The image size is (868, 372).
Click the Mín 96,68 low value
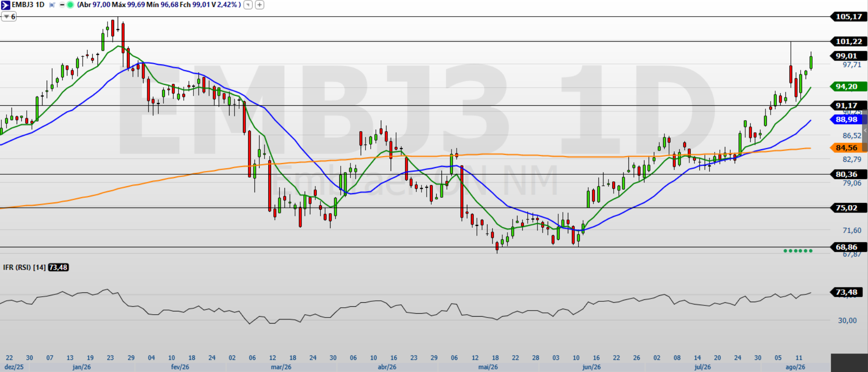click(x=162, y=5)
